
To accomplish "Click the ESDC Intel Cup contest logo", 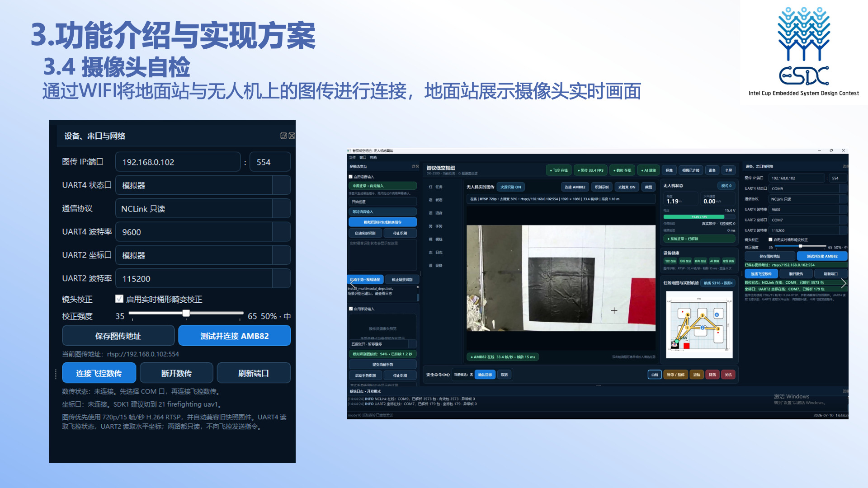I will click(x=804, y=51).
